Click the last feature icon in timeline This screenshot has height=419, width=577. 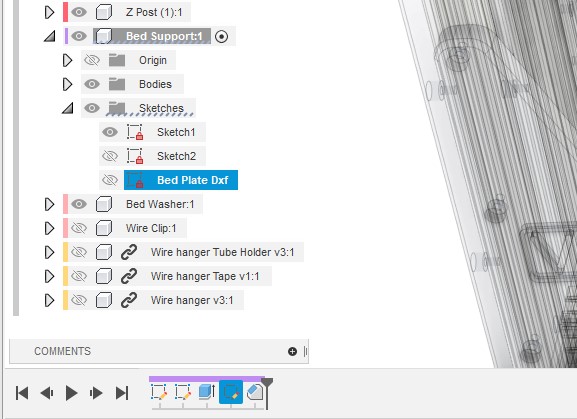click(x=254, y=392)
